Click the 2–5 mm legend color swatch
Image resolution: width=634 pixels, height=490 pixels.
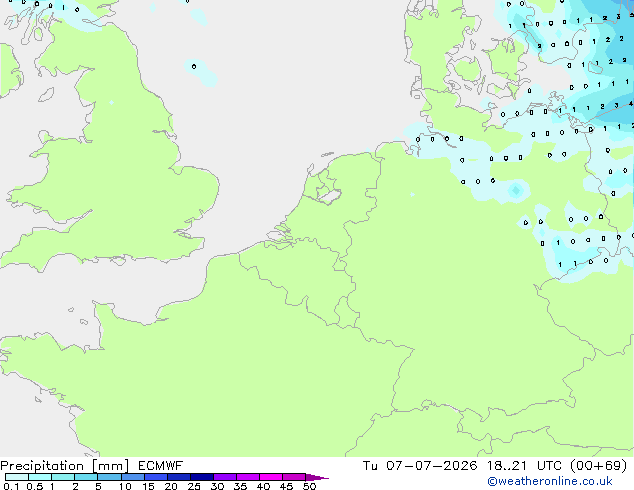[x=86, y=477]
